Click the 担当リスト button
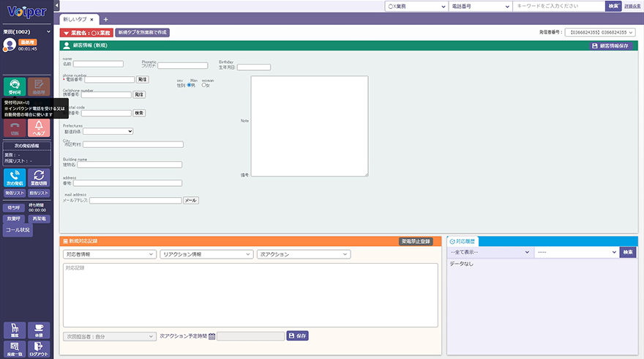 (39, 193)
